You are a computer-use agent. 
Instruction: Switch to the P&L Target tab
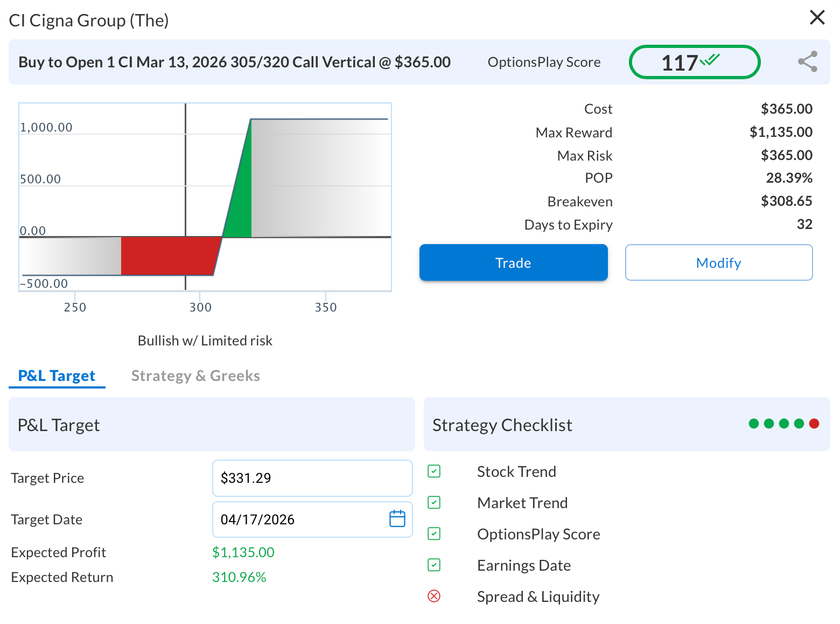click(57, 376)
